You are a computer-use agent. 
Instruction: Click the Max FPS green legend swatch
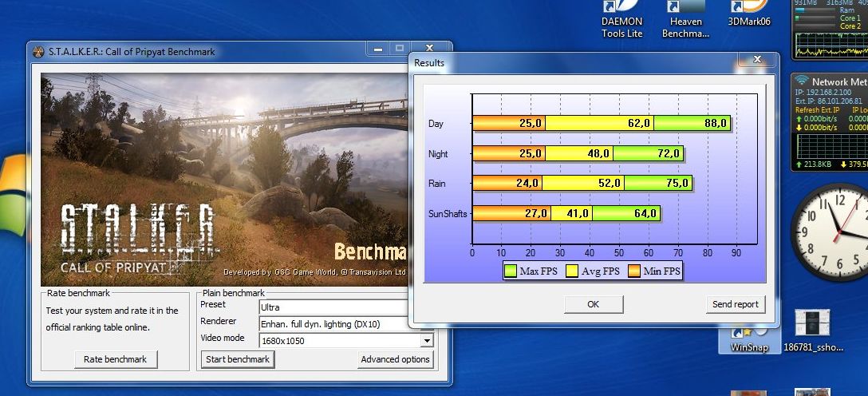[x=511, y=271]
